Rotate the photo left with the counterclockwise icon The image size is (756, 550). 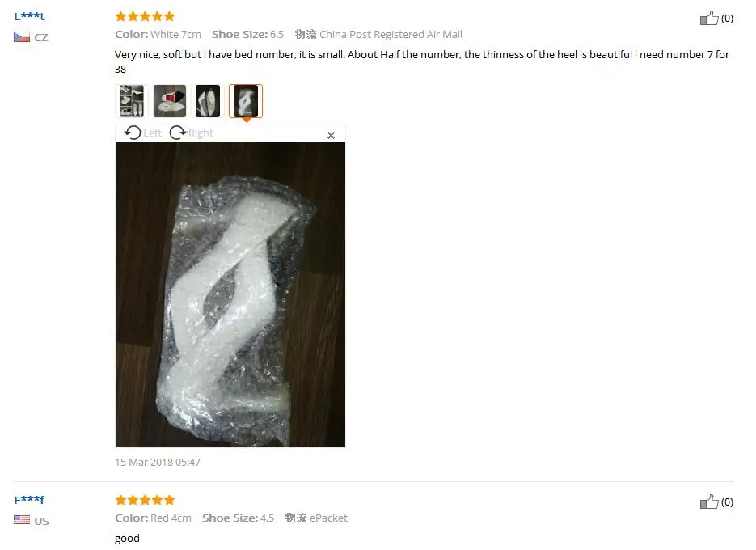pyautogui.click(x=133, y=133)
